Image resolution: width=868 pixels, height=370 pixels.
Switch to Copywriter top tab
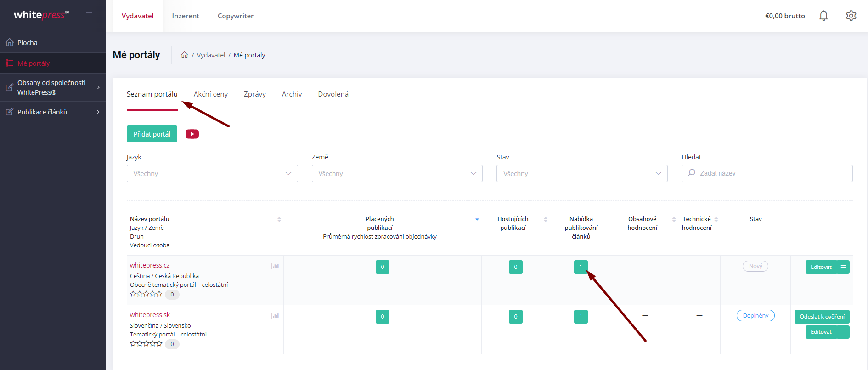[236, 16]
